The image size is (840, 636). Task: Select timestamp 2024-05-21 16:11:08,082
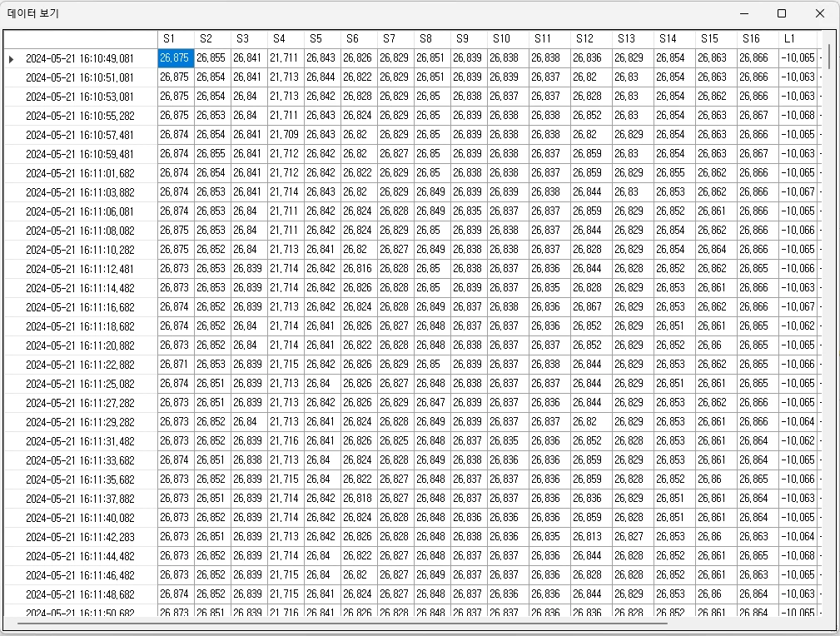(x=80, y=231)
